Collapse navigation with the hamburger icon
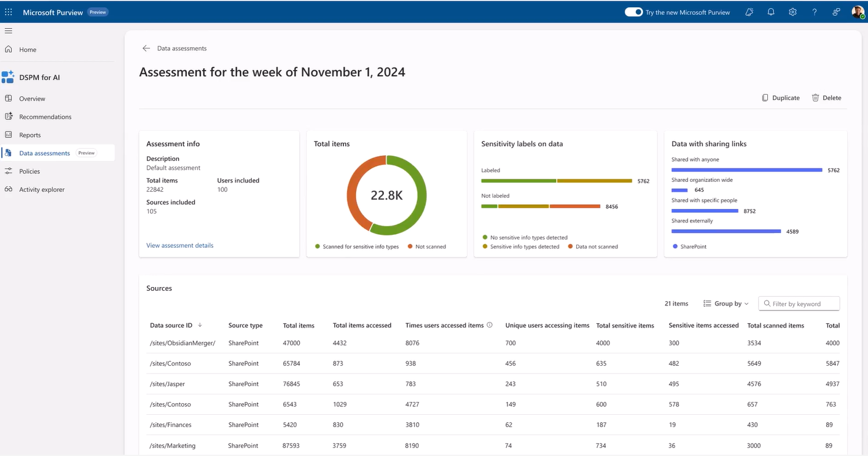This screenshot has width=868, height=456. point(9,31)
